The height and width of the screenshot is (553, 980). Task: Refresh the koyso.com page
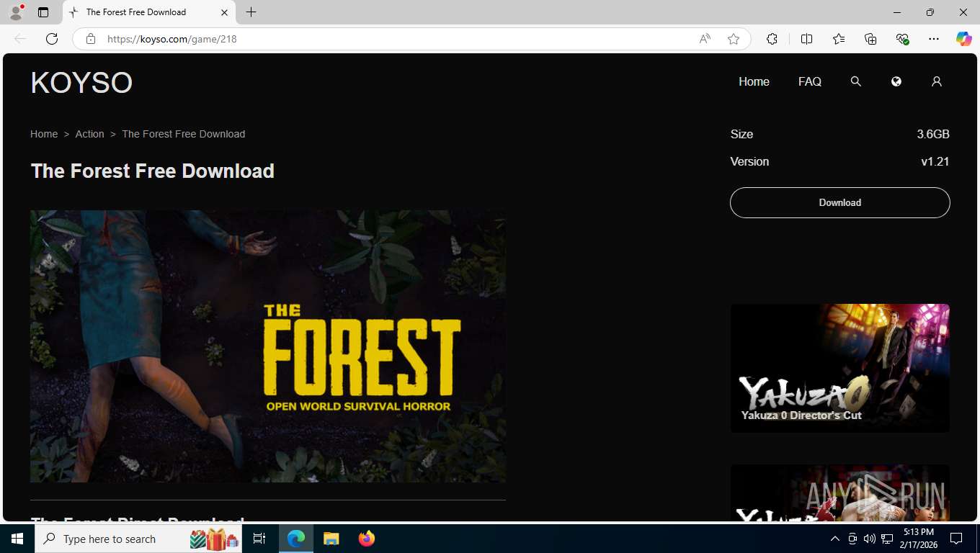pyautogui.click(x=52, y=39)
